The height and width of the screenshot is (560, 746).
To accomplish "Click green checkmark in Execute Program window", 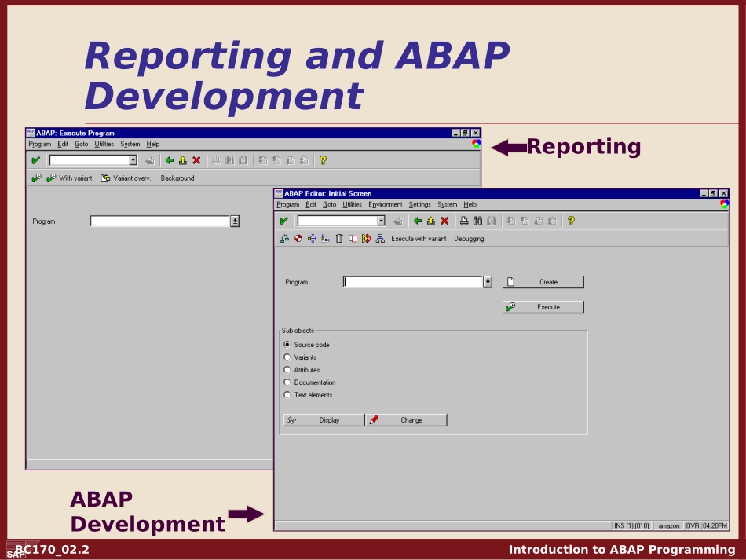I will [x=35, y=160].
